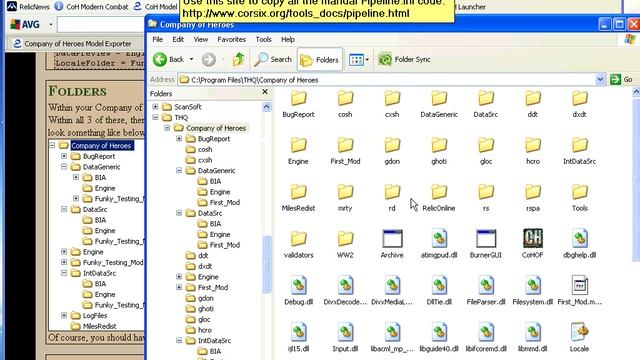Toggle the Folders pane button
This screenshot has width=640, height=360.
320,60
